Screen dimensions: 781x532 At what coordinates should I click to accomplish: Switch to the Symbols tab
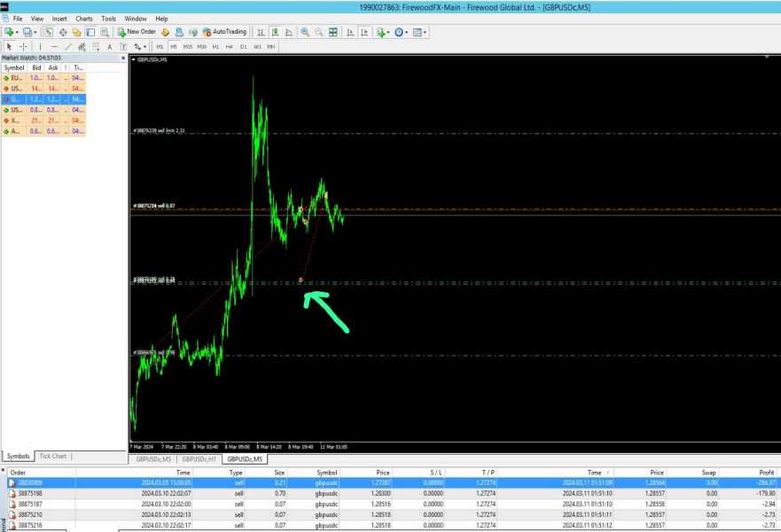click(x=19, y=456)
